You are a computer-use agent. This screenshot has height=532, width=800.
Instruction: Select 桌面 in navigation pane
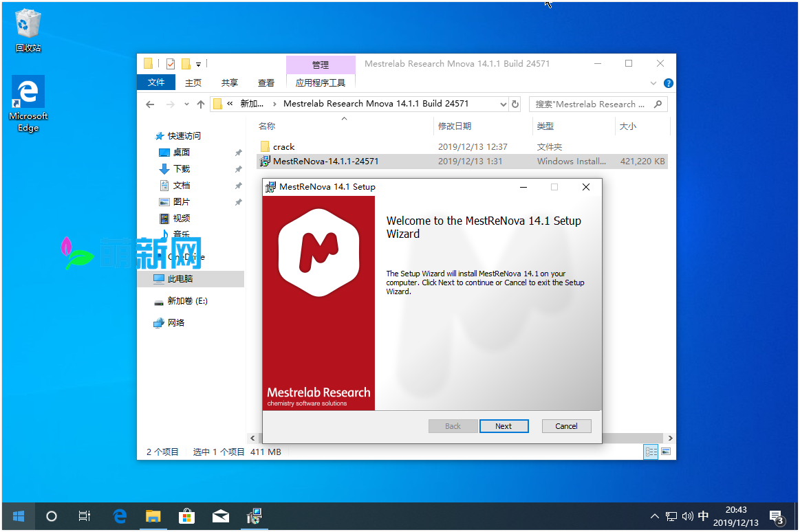pos(175,152)
